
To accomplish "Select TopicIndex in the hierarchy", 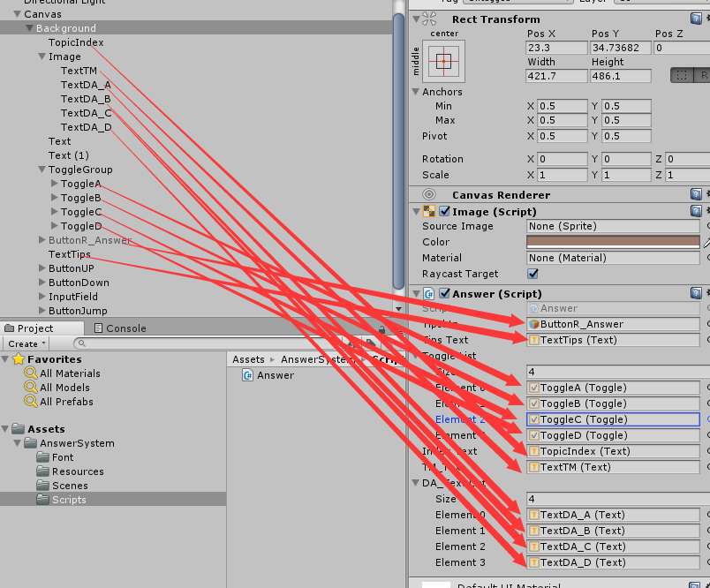I will point(76,42).
